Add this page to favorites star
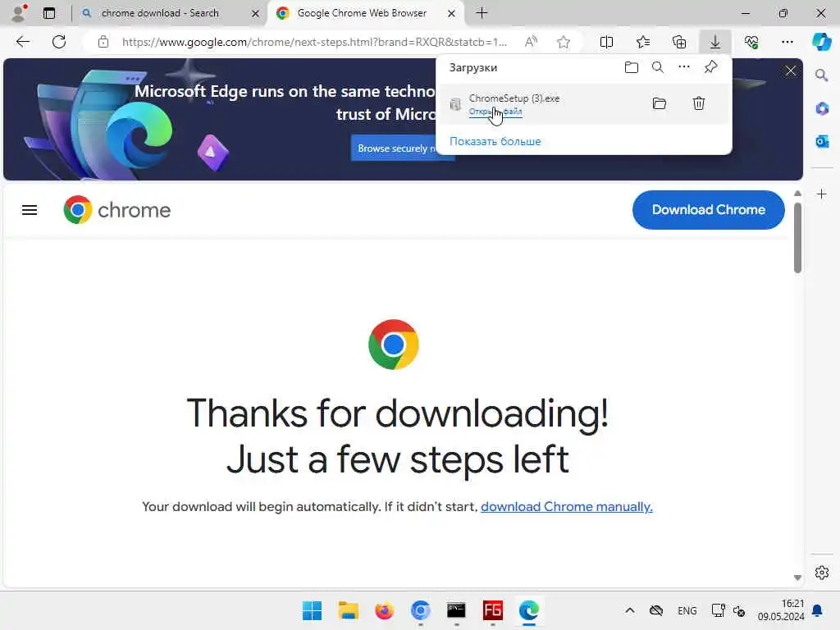 click(x=563, y=42)
